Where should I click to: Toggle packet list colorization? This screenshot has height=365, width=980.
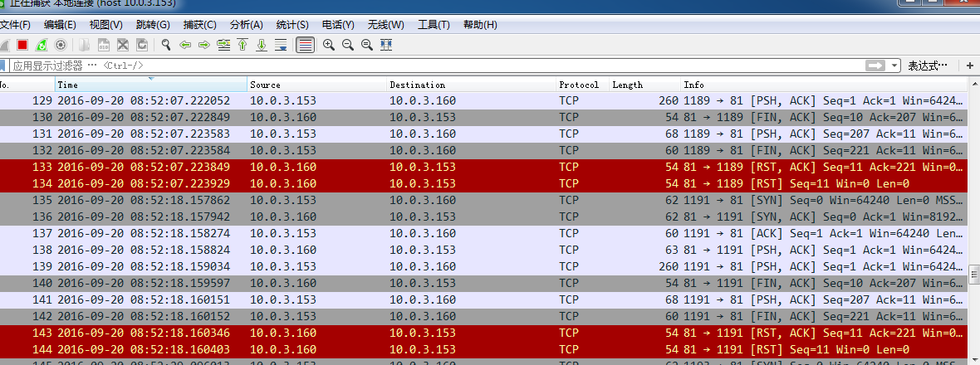[x=305, y=45]
